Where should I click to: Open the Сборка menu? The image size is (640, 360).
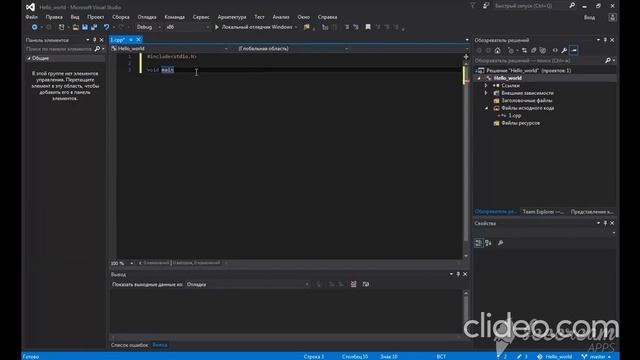(121, 17)
